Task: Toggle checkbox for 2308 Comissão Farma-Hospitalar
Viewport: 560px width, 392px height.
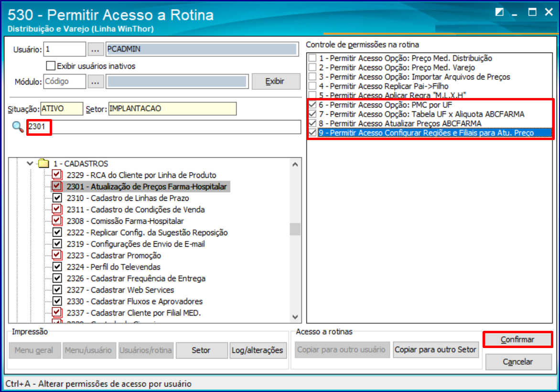Action: 57,220
